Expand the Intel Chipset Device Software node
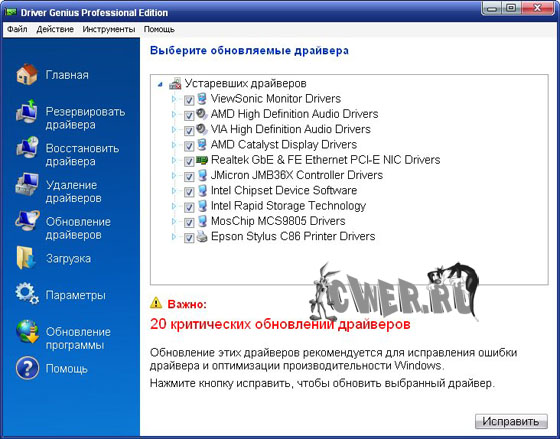The width and height of the screenshot is (560, 439). click(x=174, y=191)
